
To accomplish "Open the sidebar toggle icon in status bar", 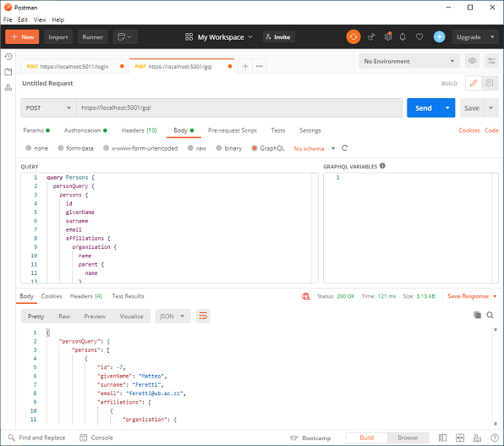I will coord(442,438).
